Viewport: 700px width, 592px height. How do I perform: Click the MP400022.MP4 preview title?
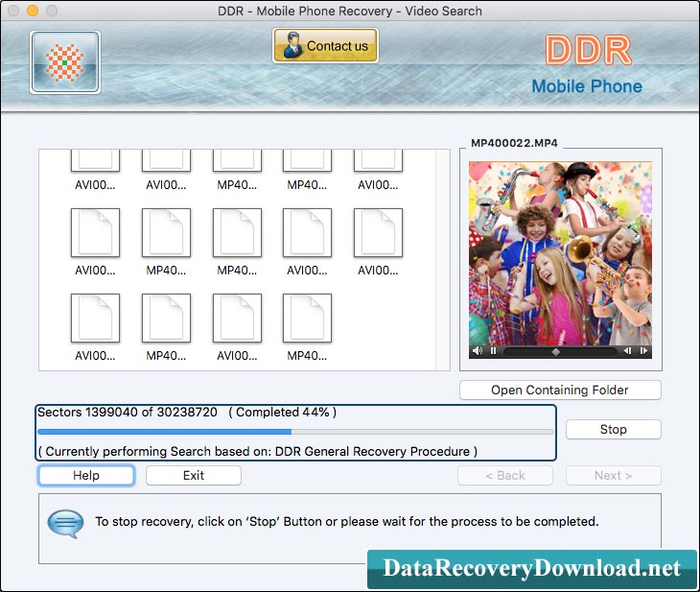[x=514, y=143]
